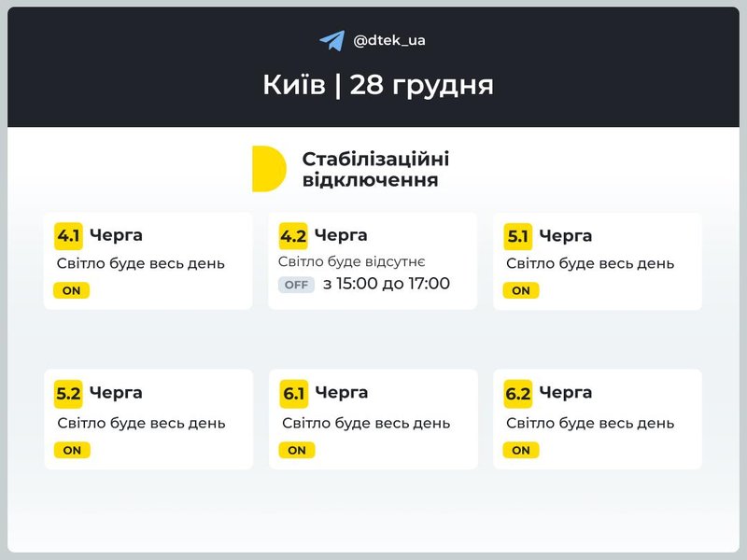Click the outage time "з 15:00 до 17:00"
747x560 pixels.
pos(387,284)
